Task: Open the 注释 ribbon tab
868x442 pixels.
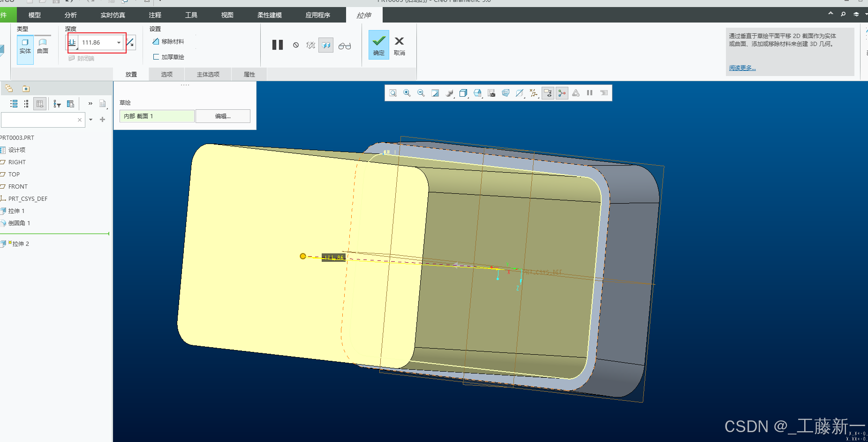Action: tap(155, 15)
